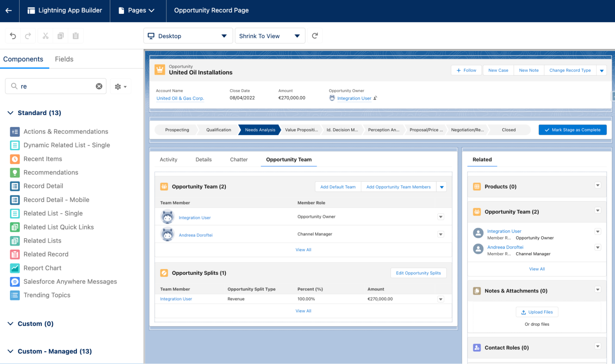The image size is (615, 364).
Task: Open Products (0) related list dropdown
Action: (598, 185)
